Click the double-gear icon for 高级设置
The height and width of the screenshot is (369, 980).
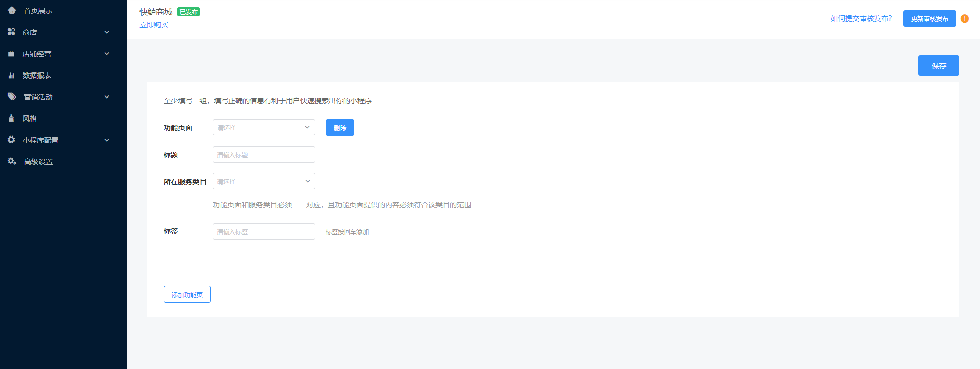click(12, 161)
